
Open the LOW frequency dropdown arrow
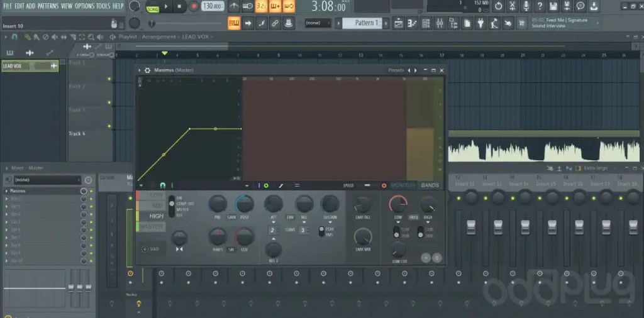pos(398,222)
